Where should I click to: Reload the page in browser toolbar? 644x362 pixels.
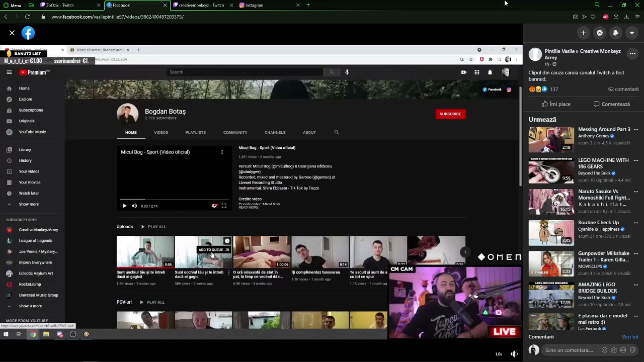point(27,17)
